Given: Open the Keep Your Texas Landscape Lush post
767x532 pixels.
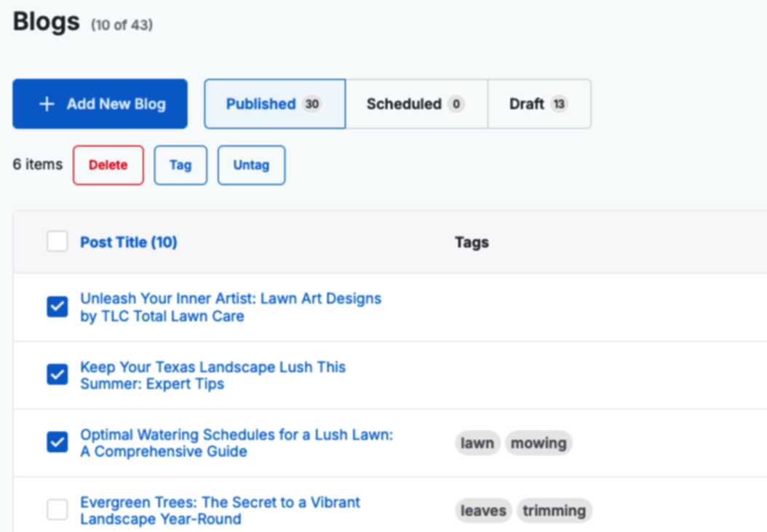Looking at the screenshot, I should tap(212, 376).
